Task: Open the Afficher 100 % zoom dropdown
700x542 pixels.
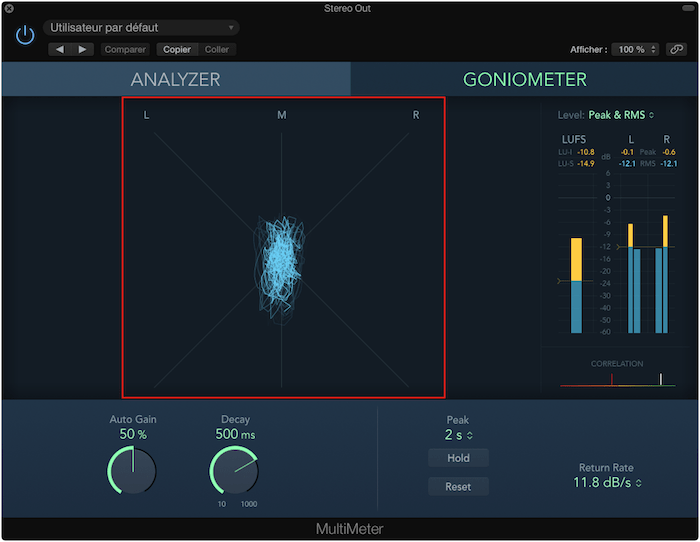Action: pyautogui.click(x=636, y=49)
